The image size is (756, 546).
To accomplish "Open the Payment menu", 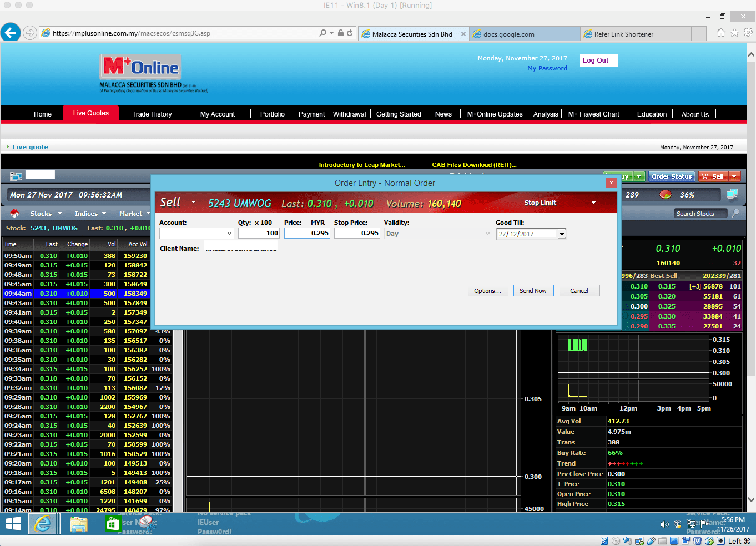I will (x=311, y=114).
